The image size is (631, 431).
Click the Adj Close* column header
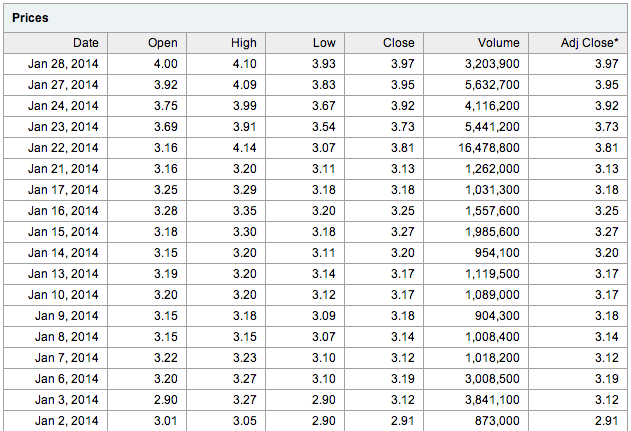(578, 43)
